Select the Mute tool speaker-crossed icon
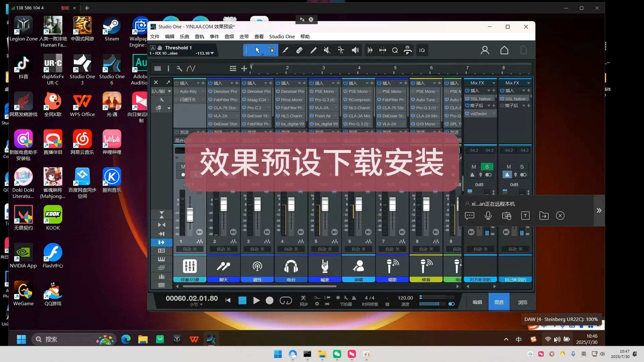 click(327, 50)
